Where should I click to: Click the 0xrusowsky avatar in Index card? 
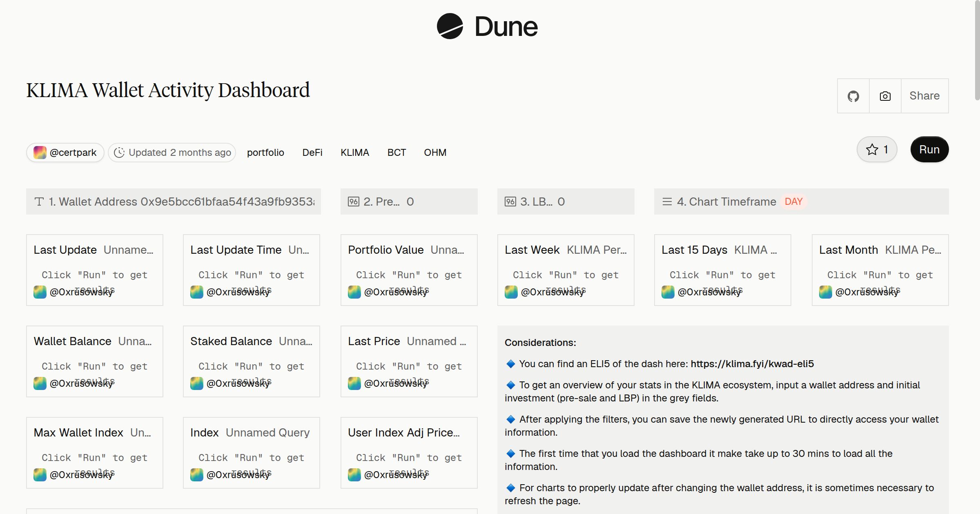tap(197, 475)
